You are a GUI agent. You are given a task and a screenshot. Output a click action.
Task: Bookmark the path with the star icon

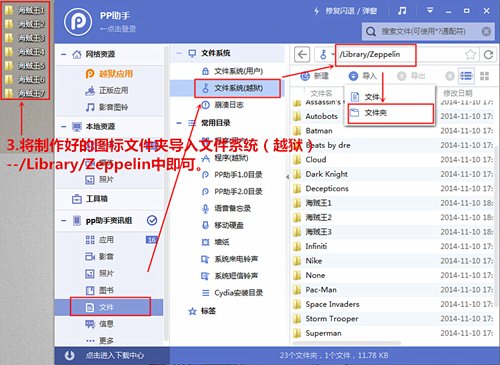tap(470, 54)
